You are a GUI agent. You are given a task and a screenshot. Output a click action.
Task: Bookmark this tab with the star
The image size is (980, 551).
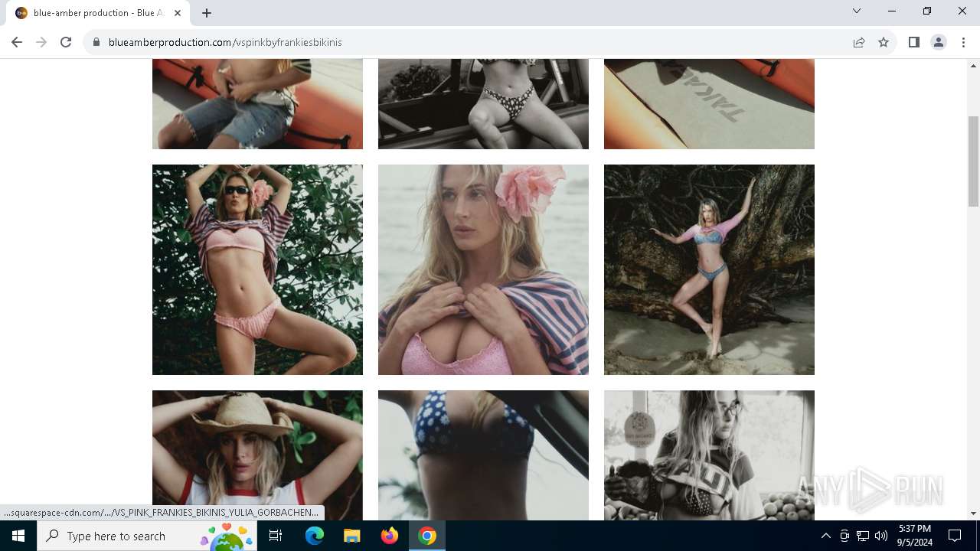pos(884,42)
